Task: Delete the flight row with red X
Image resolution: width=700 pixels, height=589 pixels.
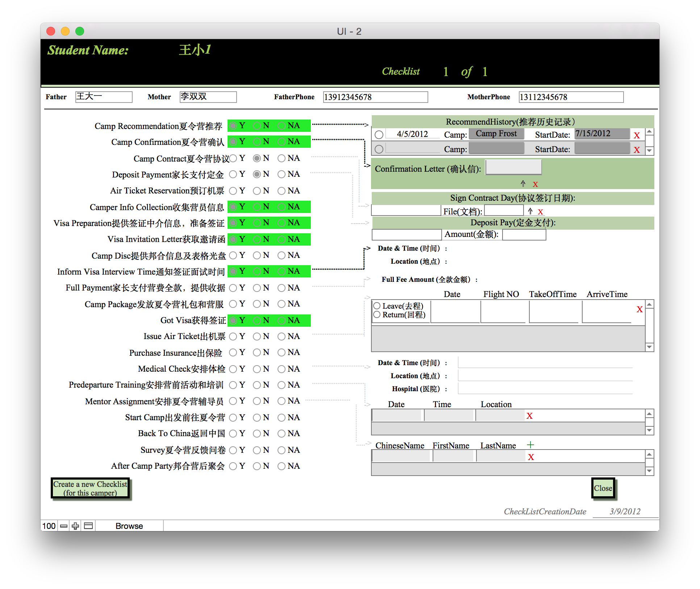Action: [x=639, y=309]
